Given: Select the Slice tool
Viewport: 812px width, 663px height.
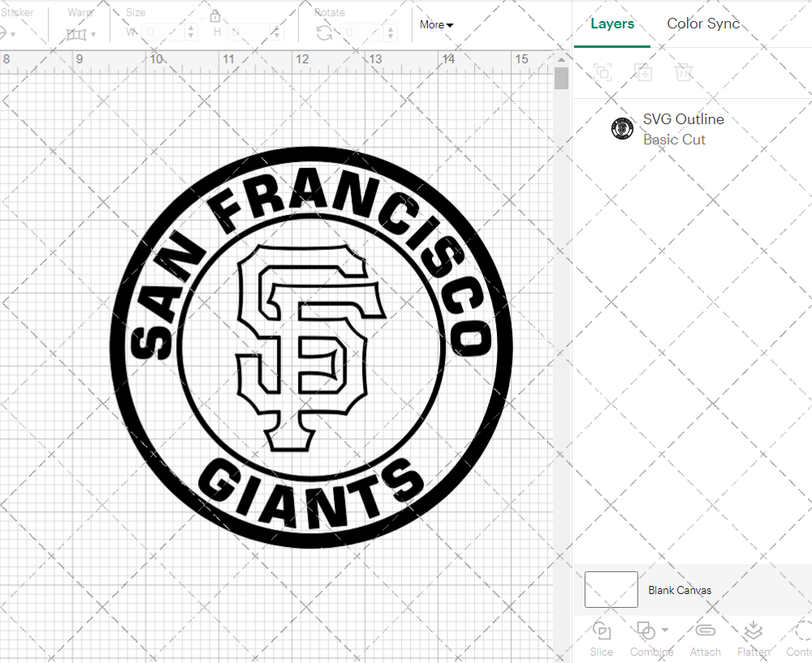Looking at the screenshot, I should click(601, 638).
